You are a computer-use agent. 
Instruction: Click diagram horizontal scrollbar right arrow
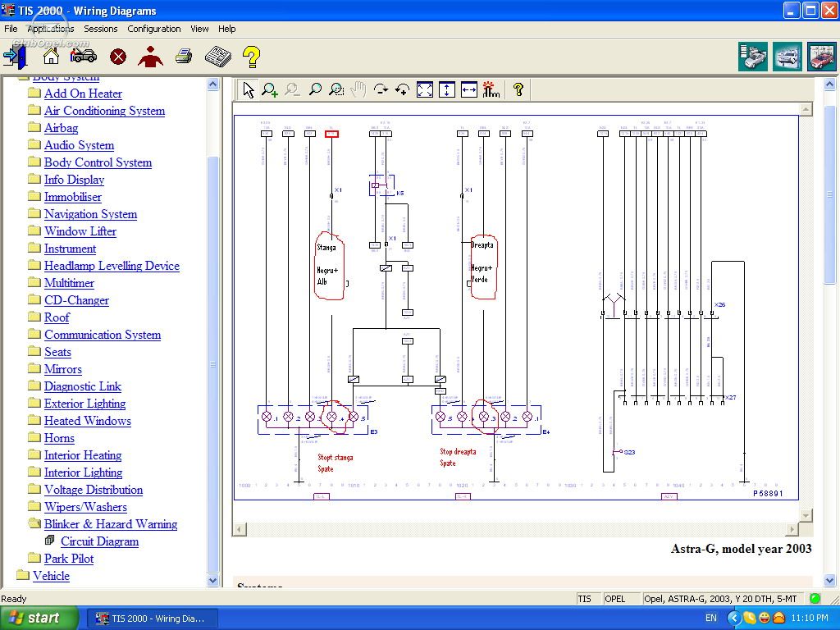(792, 529)
